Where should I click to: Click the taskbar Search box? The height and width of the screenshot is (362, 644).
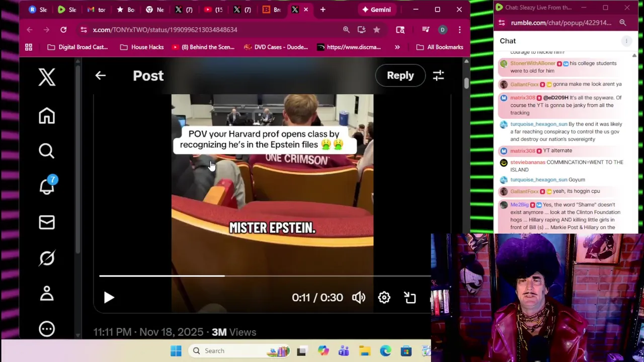tap(239, 351)
